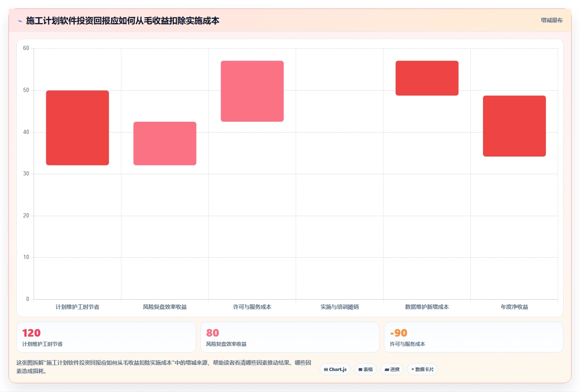Select the 表格 chip
Screen dimensions: 580x392
(365, 369)
